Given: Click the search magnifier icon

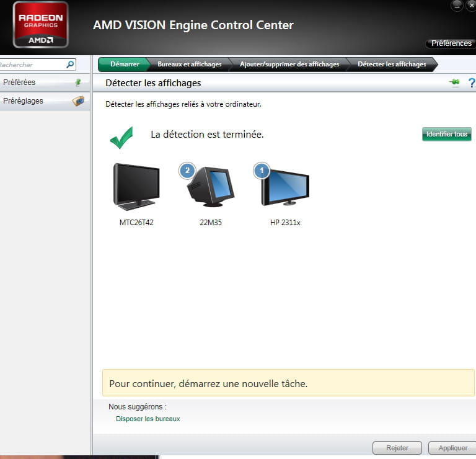Looking at the screenshot, I should [x=70, y=65].
